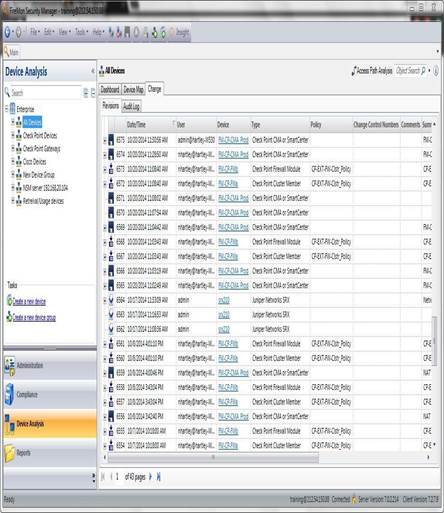Click the horizontal scrollbar of revisions table
444x513 pixels.
[x=213, y=457]
